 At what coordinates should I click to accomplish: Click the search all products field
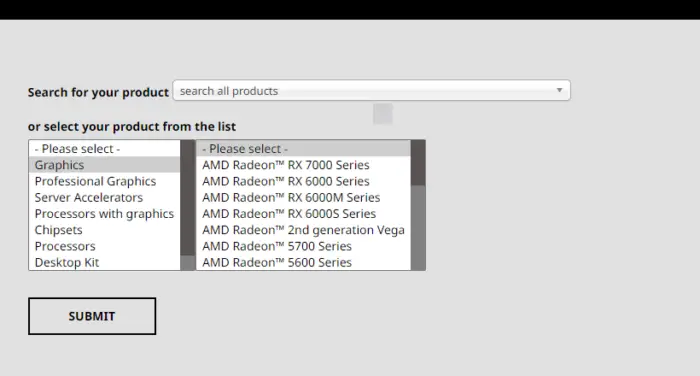tap(371, 91)
